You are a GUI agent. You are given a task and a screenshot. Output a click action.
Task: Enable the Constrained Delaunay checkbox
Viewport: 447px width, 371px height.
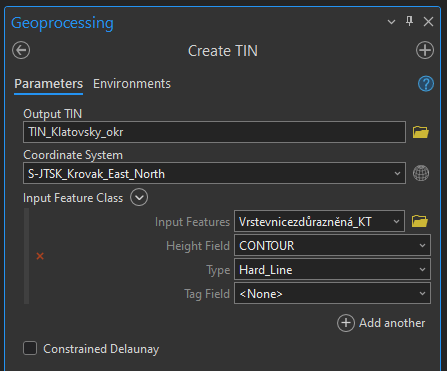tap(30, 348)
